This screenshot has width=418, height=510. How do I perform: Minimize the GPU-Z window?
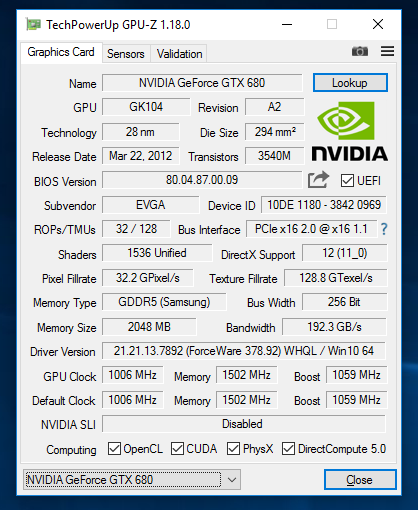287,24
